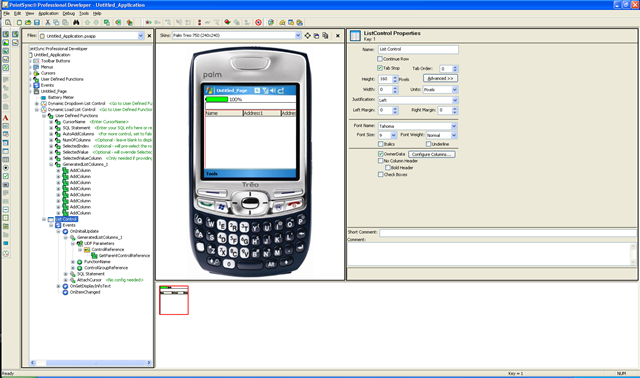Screen dimensions: 640x378
Task: Select the Untitled_Page tree item
Action: pos(53,91)
